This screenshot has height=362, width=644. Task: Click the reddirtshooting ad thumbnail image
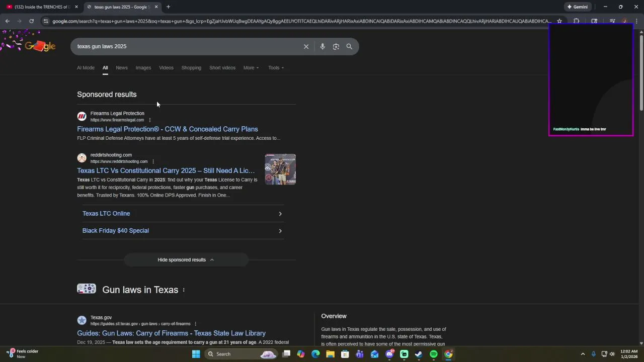point(280,169)
